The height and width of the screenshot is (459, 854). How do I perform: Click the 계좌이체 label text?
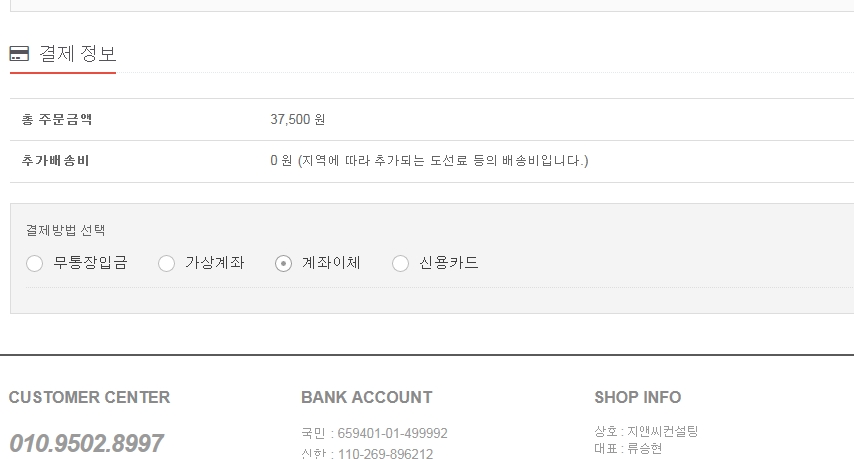click(331, 263)
